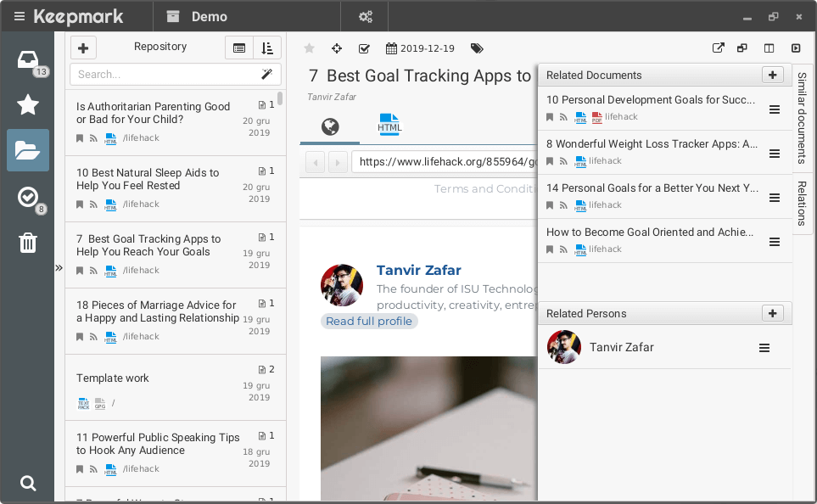Switch to the HTML document tab
This screenshot has height=504, width=817.
click(389, 126)
